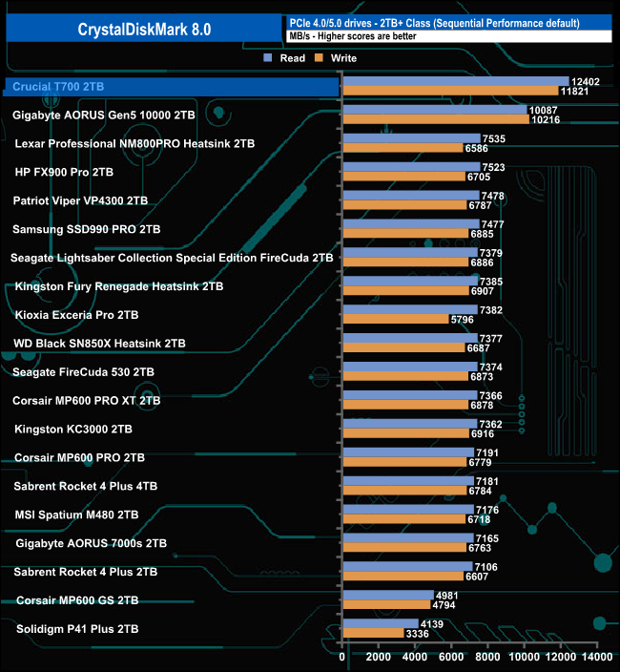Select Solidigm P41 Plus 2TB label
Screen dimensions: 620x672
coord(77,629)
